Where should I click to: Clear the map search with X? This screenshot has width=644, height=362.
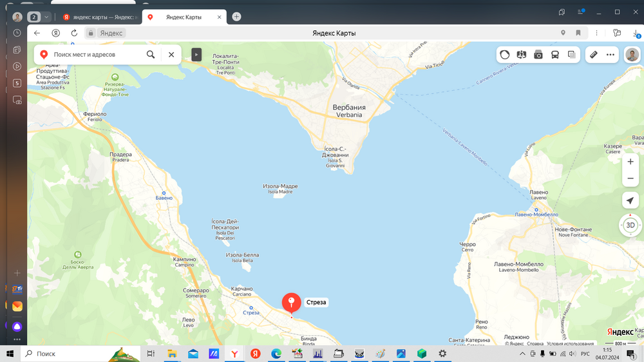point(171,54)
